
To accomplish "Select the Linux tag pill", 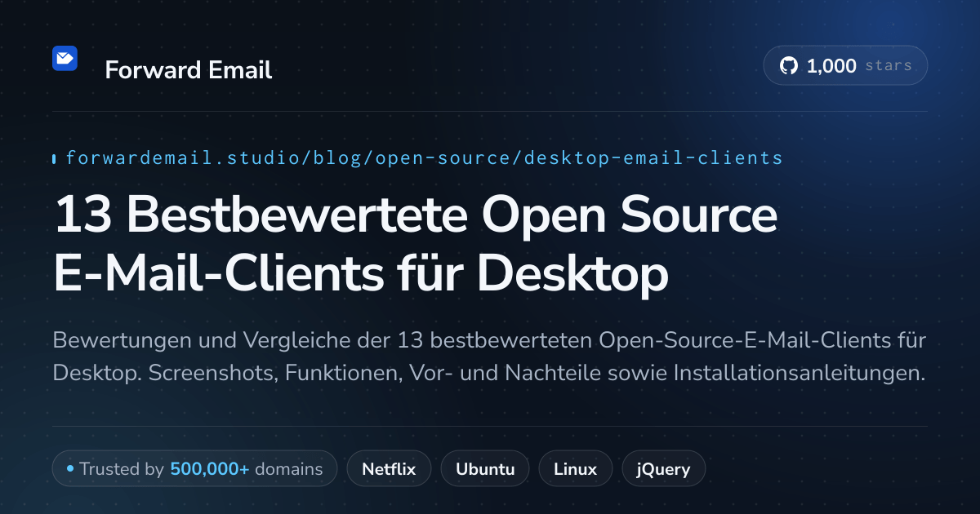I will click(576, 469).
